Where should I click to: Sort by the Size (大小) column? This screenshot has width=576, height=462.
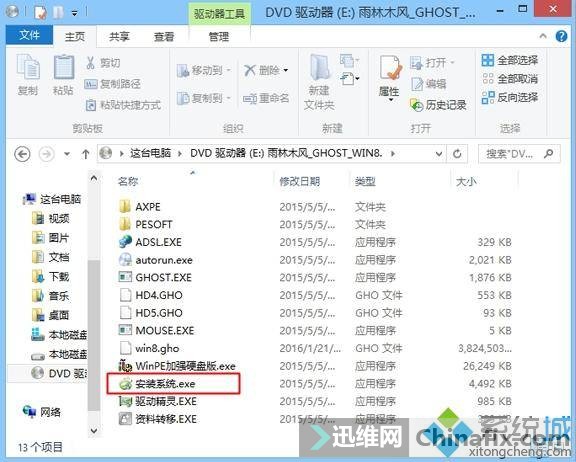tap(466, 181)
